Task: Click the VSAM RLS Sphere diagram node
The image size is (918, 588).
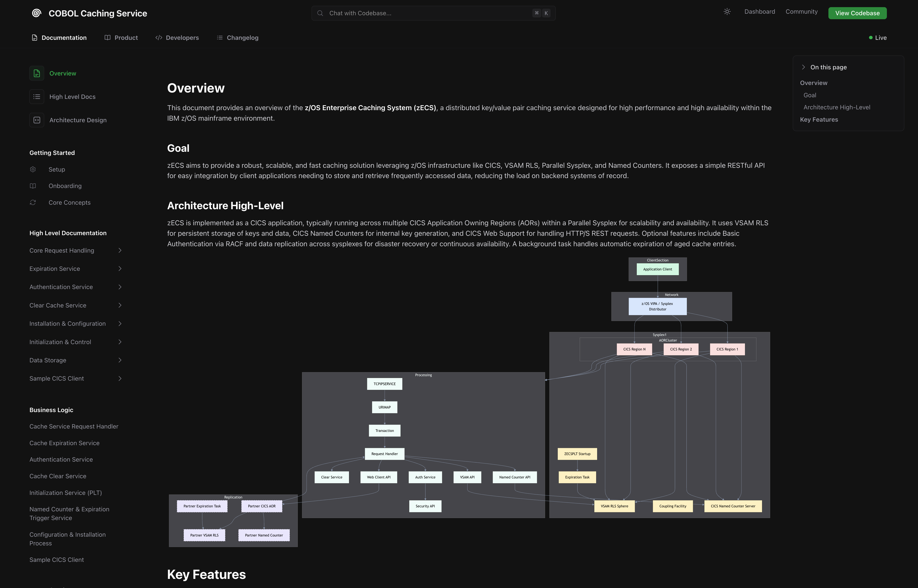Action: click(614, 506)
